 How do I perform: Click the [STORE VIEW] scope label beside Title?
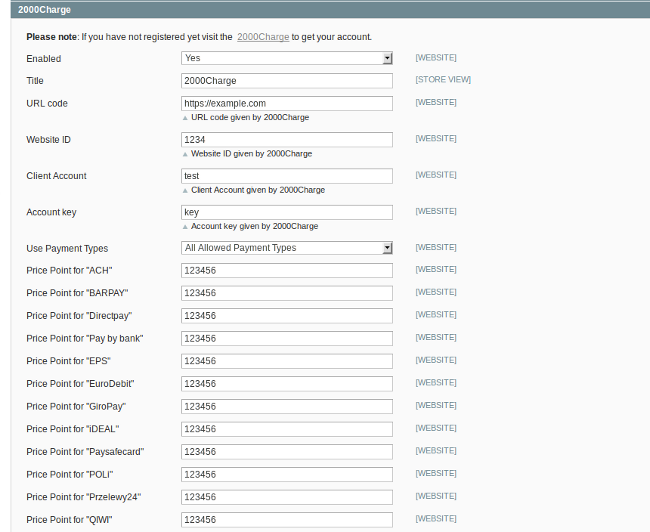443,80
